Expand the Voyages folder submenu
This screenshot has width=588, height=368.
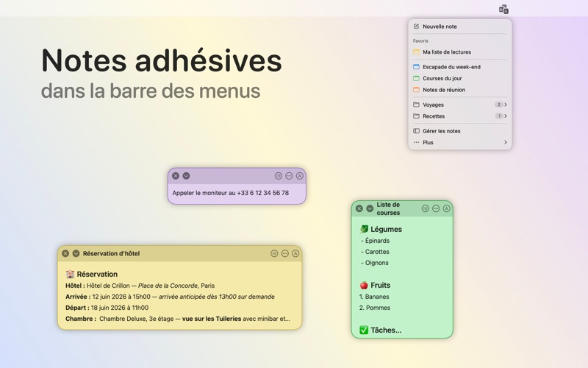tap(460, 105)
